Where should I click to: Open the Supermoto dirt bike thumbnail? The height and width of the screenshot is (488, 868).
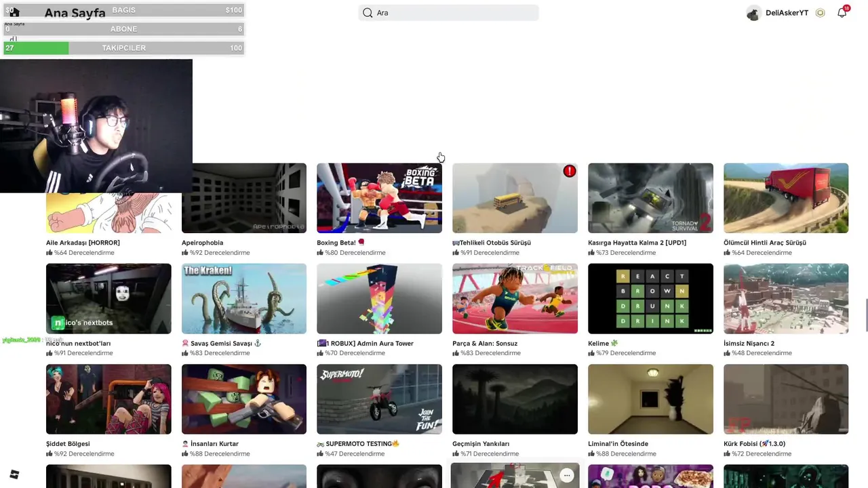(379, 399)
